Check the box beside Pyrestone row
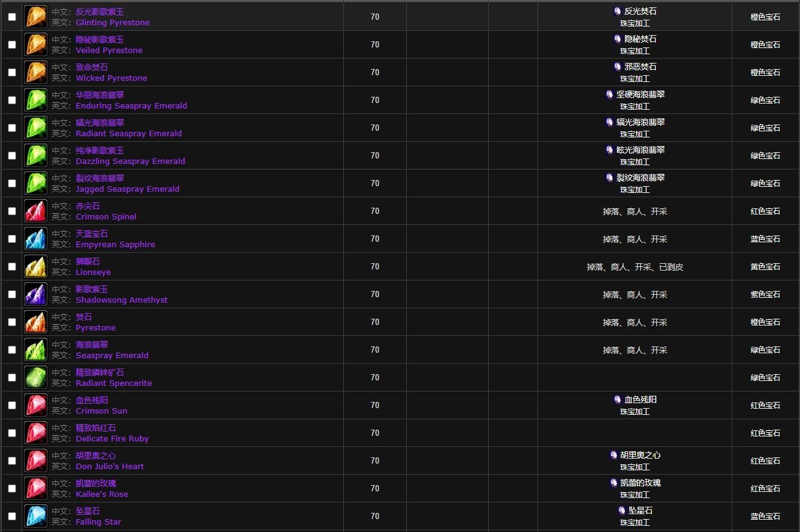 [12, 322]
